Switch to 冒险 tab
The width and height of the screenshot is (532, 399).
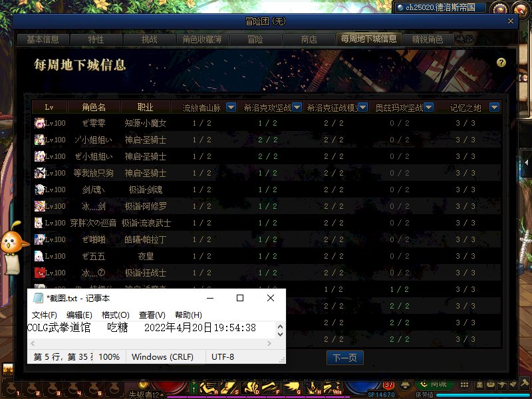pos(255,39)
